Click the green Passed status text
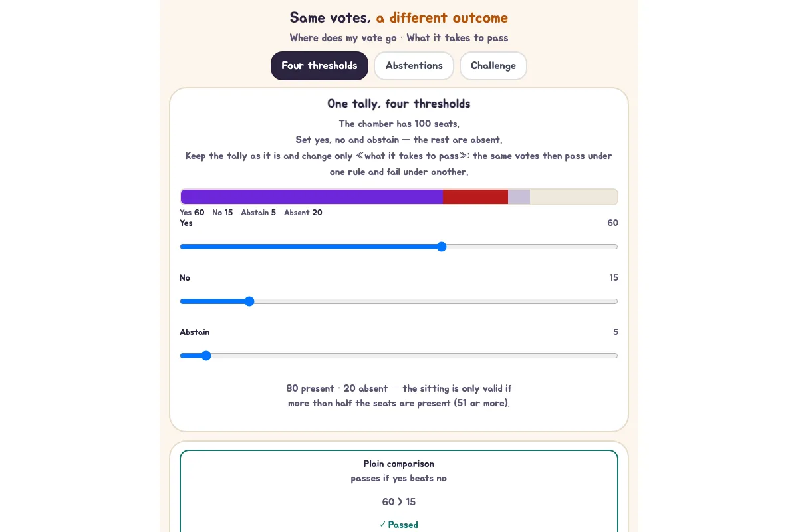This screenshot has height=532, width=798. click(x=399, y=525)
